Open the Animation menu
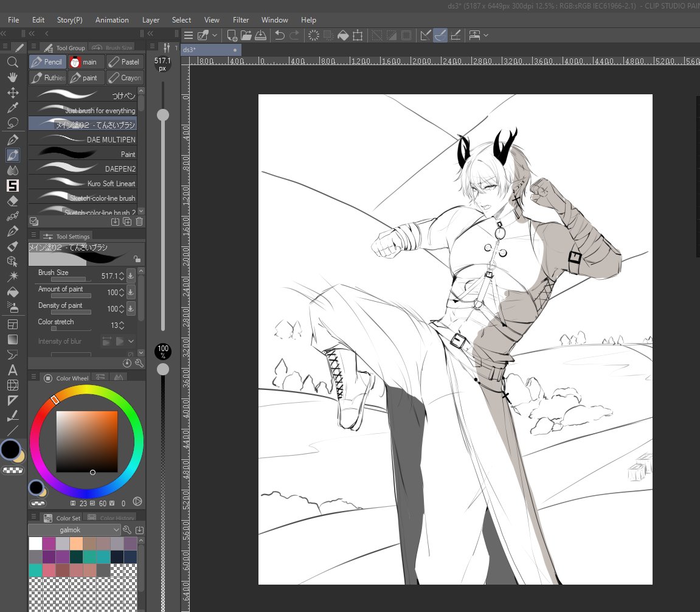This screenshot has width=700, height=612. pos(112,20)
